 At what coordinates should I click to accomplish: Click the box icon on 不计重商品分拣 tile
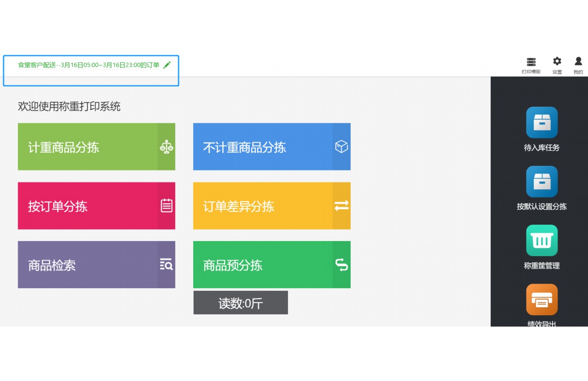pyautogui.click(x=341, y=147)
